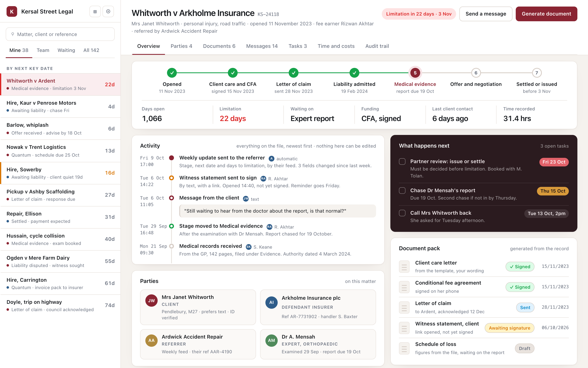The width and height of the screenshot is (588, 368).
Task: Click the AI avatar for Arkholme Insurance plc
Action: coord(271,302)
